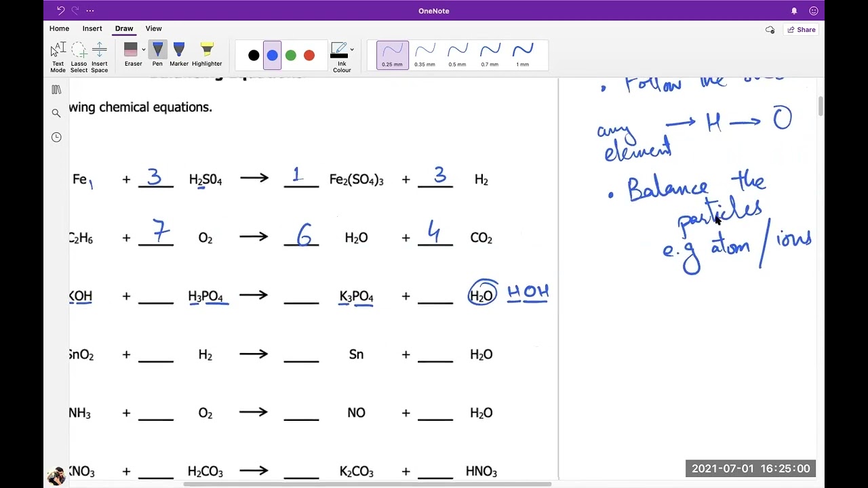Click the HNO3 formula
Screen dimensions: 868x488
[x=481, y=471]
